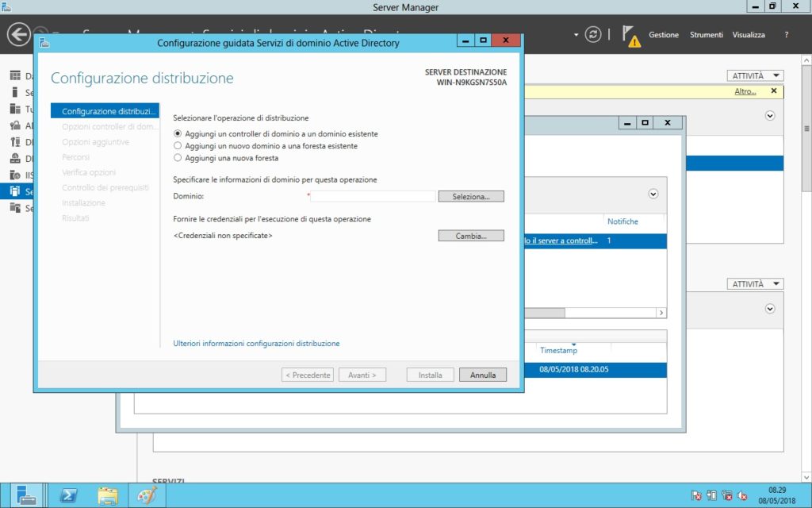
Task: Click the refresh icon in Server Manager header
Action: (x=593, y=34)
